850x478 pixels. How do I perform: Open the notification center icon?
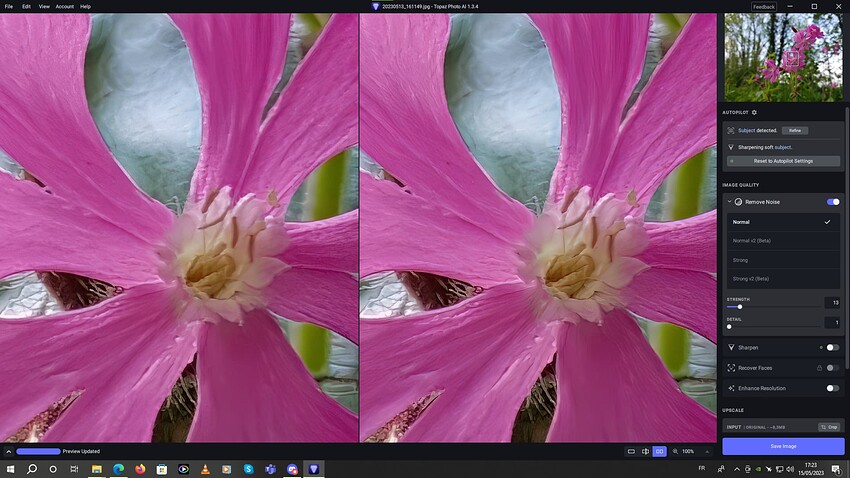tap(836, 469)
